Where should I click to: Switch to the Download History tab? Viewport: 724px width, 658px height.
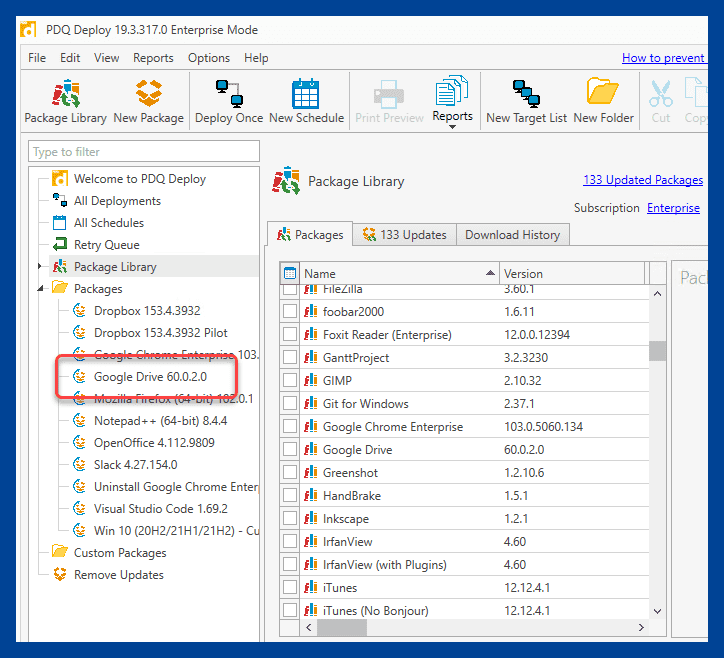pyautogui.click(x=513, y=235)
